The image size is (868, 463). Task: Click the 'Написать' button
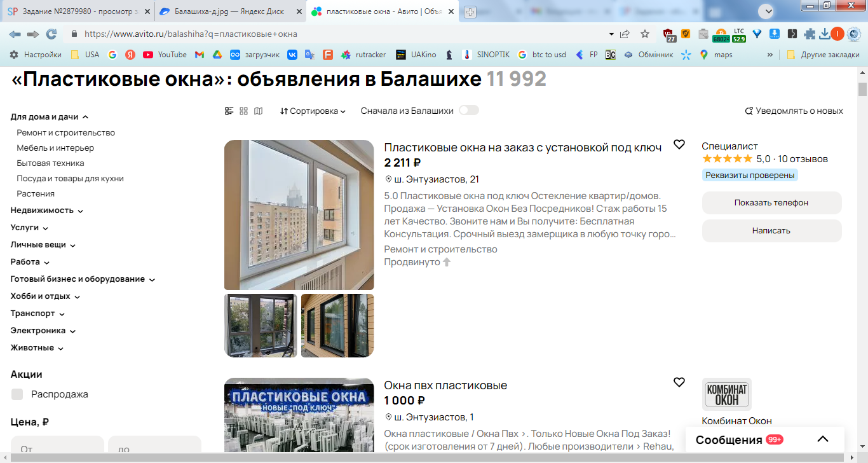(x=771, y=231)
